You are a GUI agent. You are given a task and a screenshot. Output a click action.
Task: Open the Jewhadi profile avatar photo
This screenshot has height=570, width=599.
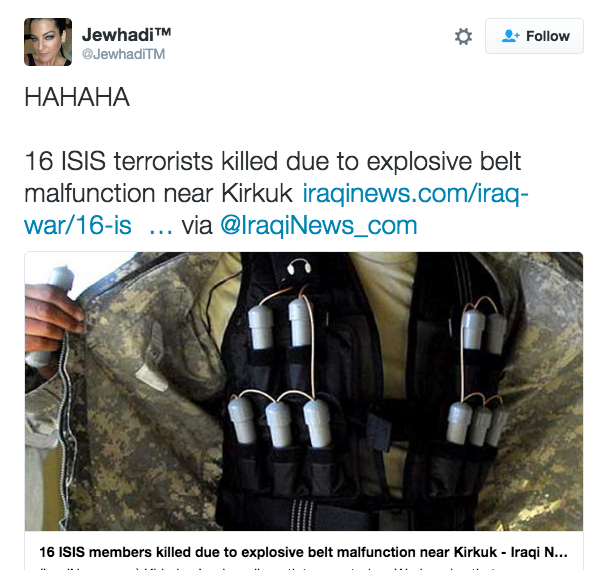point(48,42)
